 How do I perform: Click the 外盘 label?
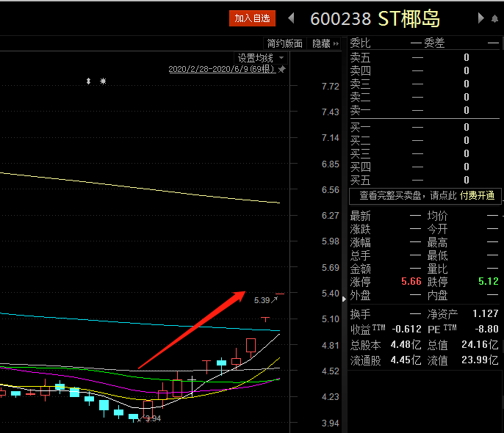click(360, 295)
